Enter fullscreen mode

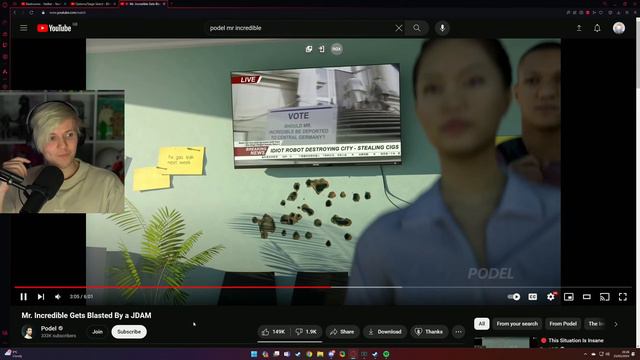(622, 297)
